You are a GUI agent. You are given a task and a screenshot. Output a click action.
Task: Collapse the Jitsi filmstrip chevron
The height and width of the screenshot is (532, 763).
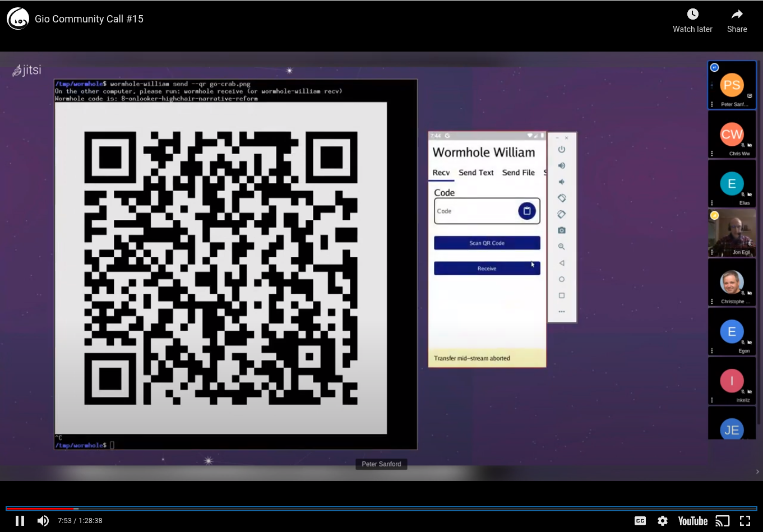[x=758, y=472]
